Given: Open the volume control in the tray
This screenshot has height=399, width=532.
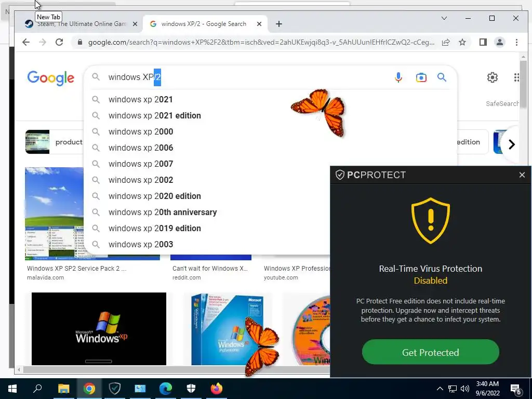Looking at the screenshot, I should (x=465, y=389).
